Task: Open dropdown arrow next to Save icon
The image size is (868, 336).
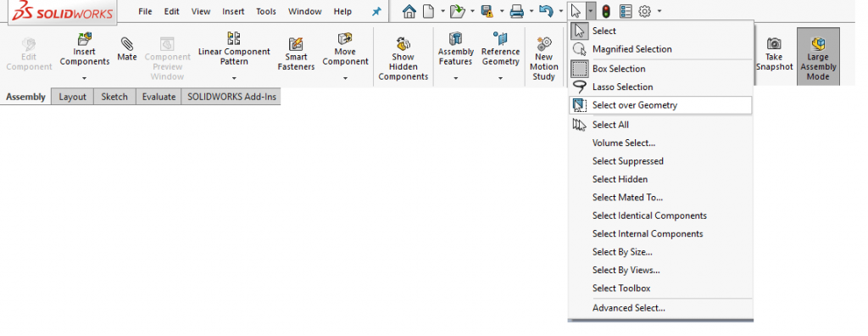Action: point(502,11)
